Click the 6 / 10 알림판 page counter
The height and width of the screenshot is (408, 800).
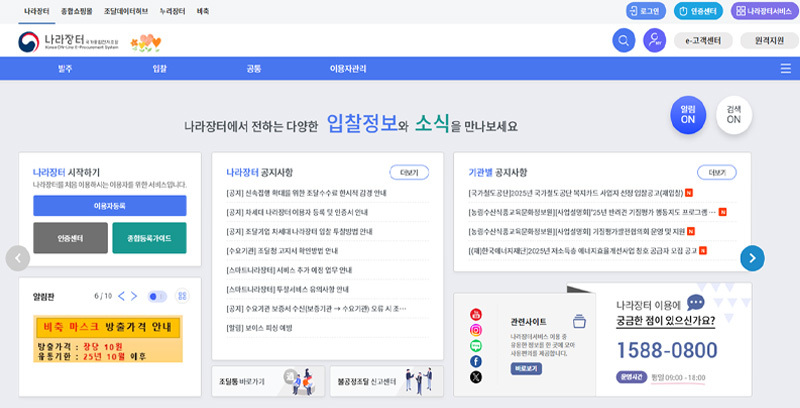tap(103, 296)
